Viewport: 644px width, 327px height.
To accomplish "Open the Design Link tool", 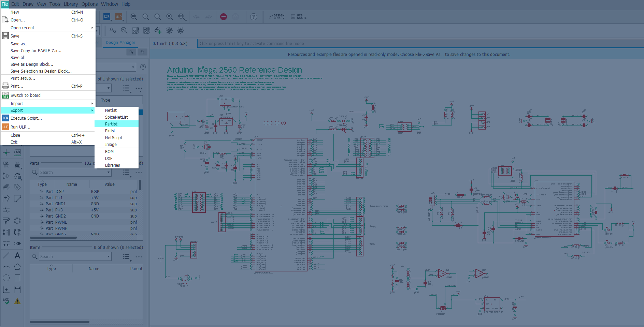I will (277, 17).
